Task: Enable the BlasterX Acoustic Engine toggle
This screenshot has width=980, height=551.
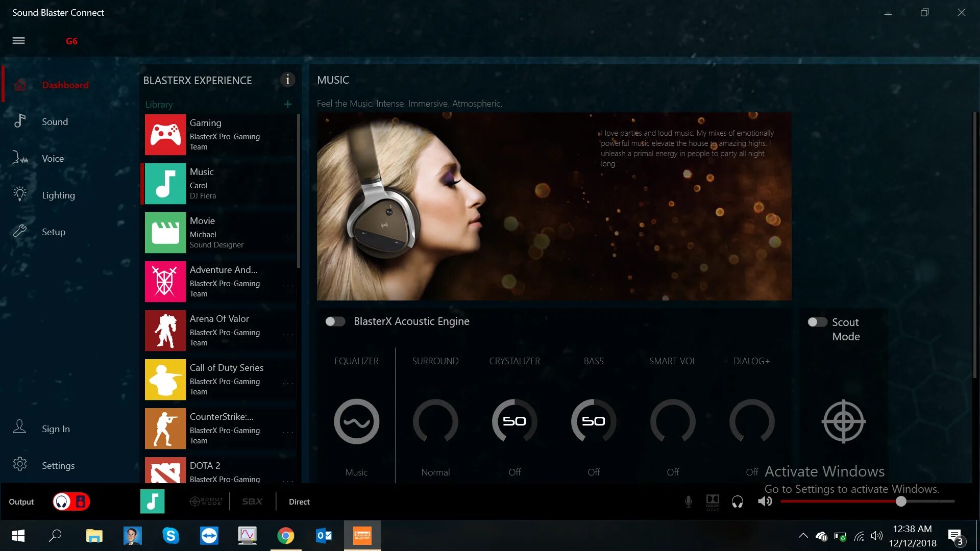Action: (x=335, y=321)
